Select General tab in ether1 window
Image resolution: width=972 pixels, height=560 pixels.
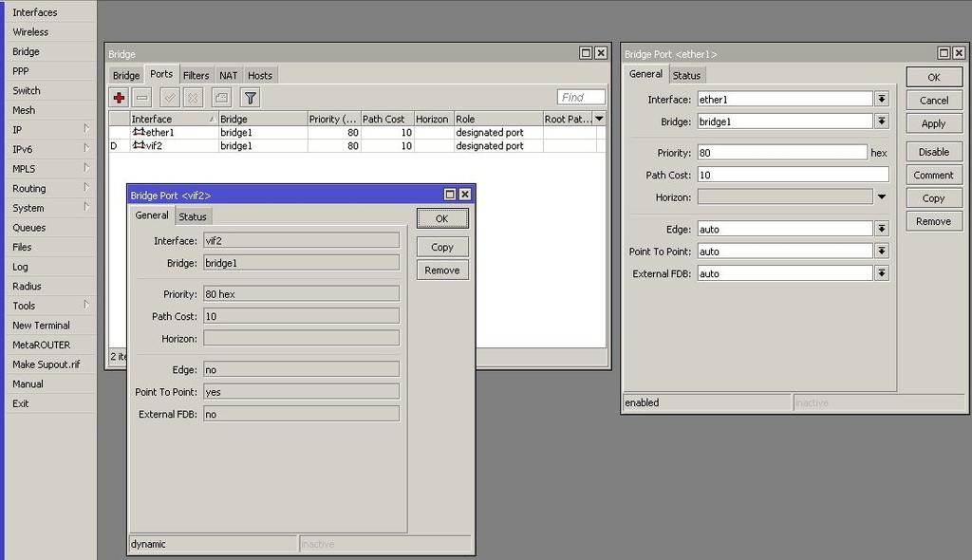point(645,74)
